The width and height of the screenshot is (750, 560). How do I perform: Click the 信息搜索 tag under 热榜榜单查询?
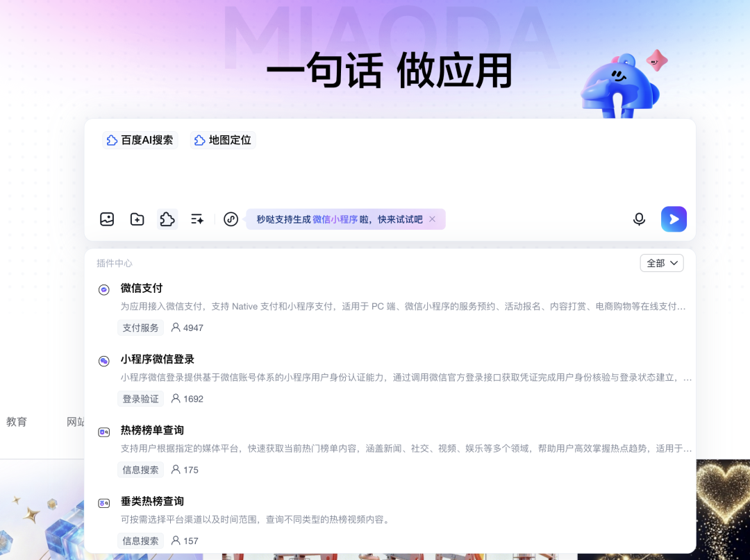pyautogui.click(x=140, y=470)
